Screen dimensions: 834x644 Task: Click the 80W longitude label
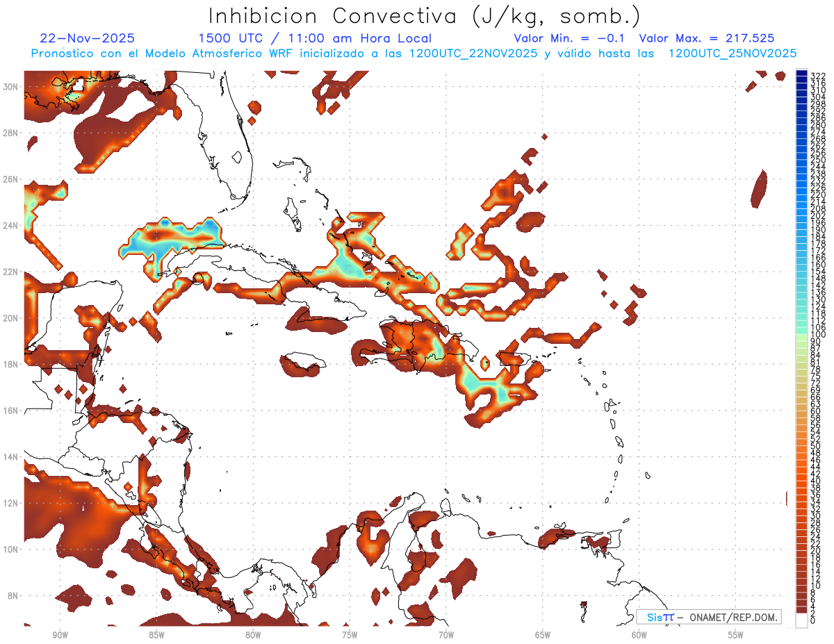[253, 635]
